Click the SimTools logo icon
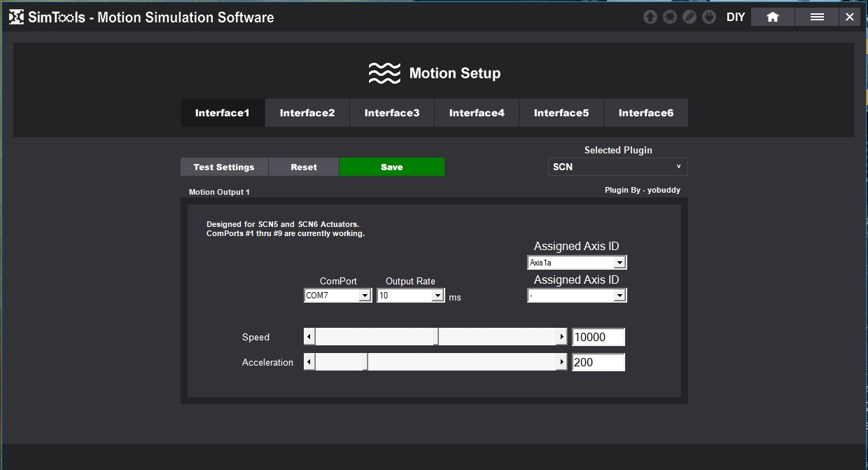The height and width of the screenshot is (470, 868). pos(16,18)
